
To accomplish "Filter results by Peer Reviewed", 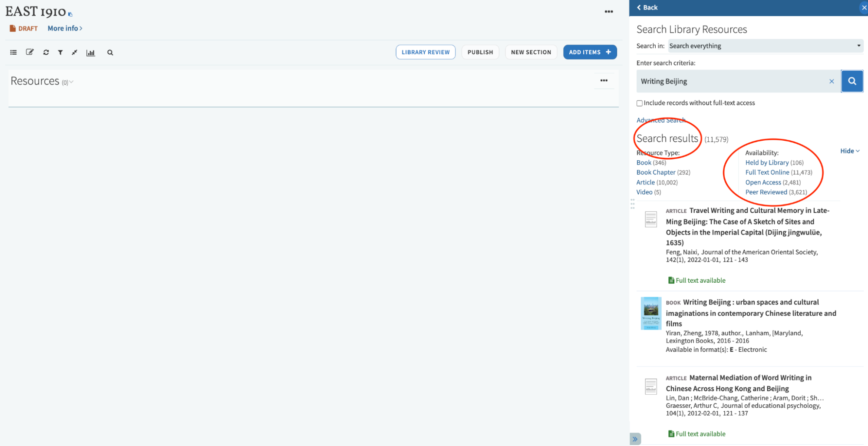I will click(x=766, y=192).
